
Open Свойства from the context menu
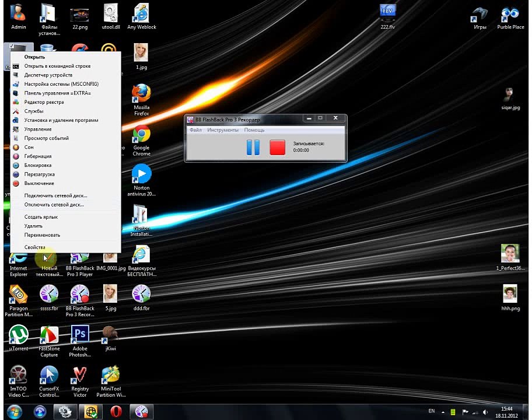[65, 247]
